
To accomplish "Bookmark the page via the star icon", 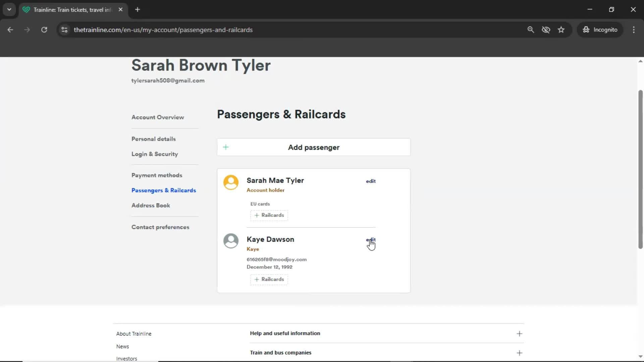I will tap(561, 29).
